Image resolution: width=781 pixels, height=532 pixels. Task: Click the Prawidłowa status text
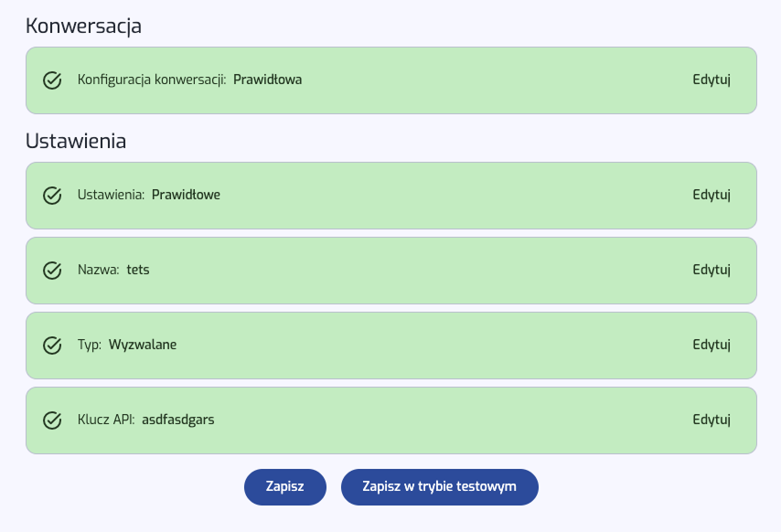click(267, 80)
